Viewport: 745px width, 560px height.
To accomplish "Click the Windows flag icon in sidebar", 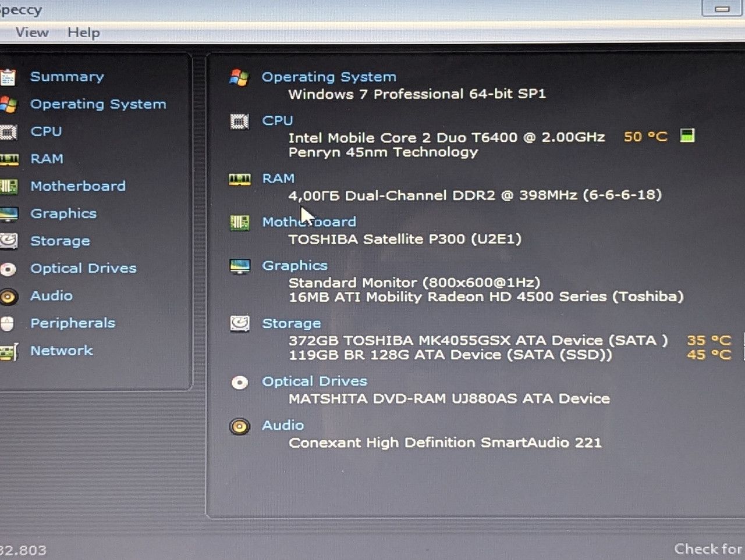I will pos(8,105).
